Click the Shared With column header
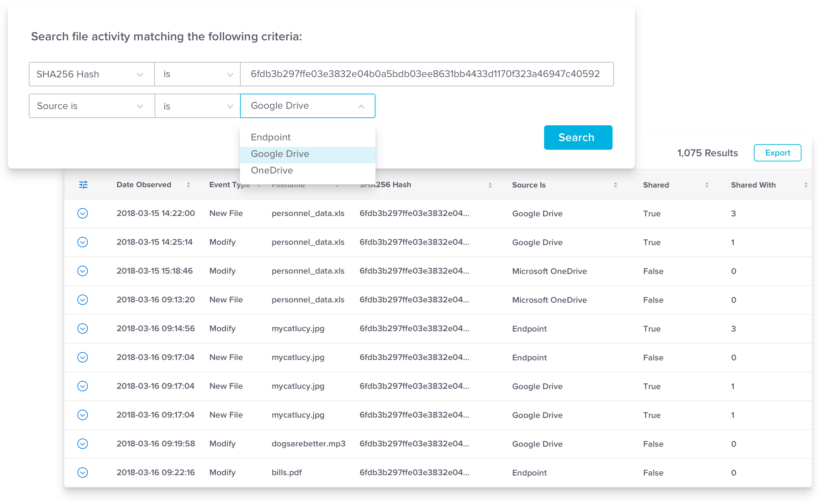 (753, 185)
